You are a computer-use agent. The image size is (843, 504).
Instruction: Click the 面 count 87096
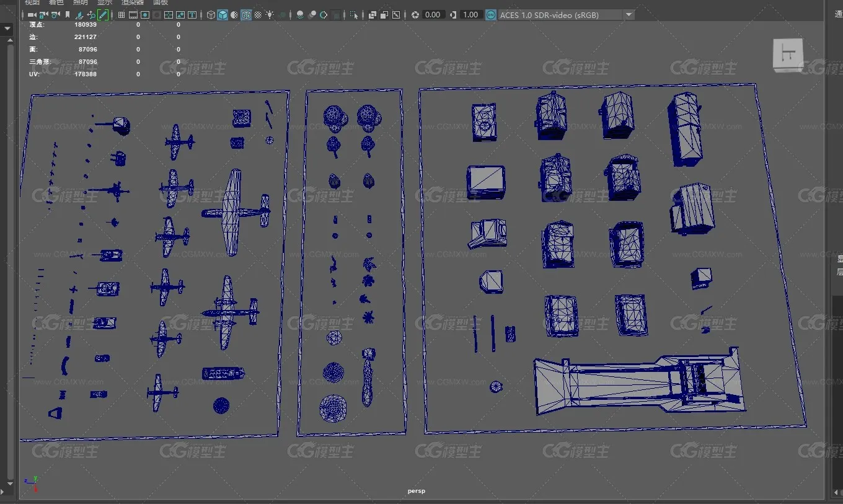coord(87,50)
